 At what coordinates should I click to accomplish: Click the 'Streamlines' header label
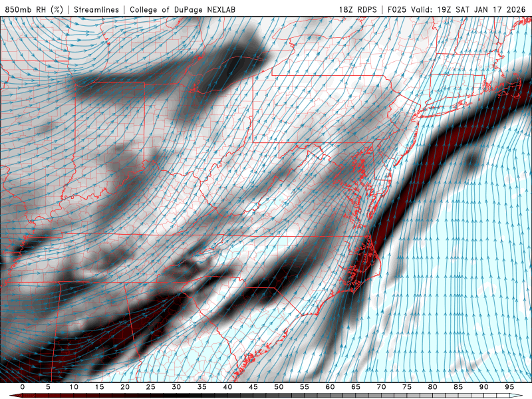click(96, 9)
